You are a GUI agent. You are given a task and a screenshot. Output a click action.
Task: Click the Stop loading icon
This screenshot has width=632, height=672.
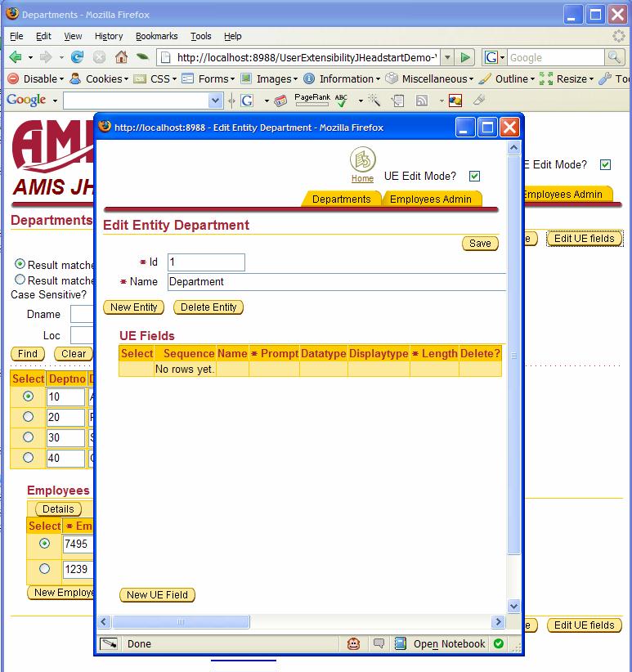pos(100,57)
